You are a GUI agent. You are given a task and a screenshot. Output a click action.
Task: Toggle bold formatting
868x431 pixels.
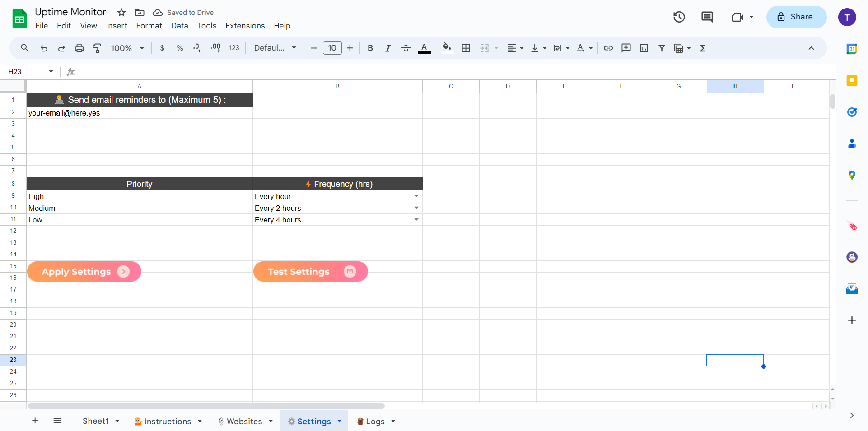click(370, 48)
